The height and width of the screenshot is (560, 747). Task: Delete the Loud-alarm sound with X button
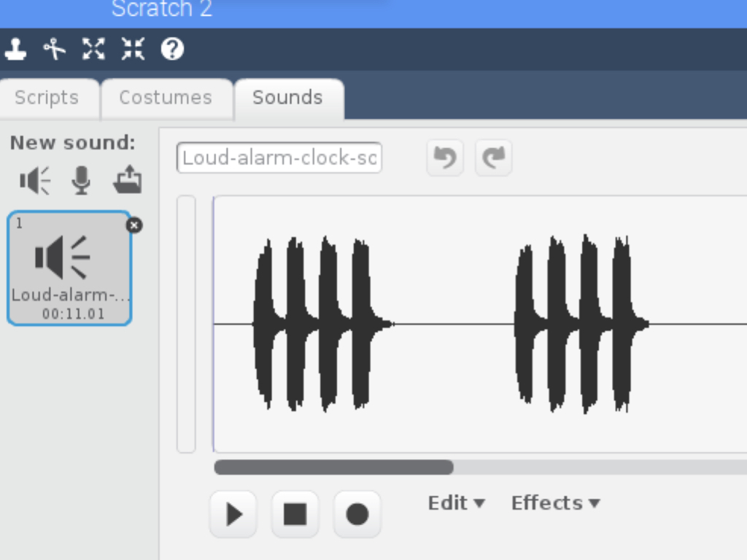click(x=134, y=225)
